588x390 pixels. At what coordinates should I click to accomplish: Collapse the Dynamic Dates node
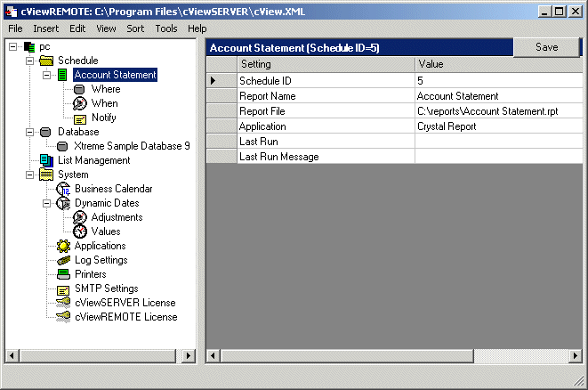pyautogui.click(x=46, y=203)
